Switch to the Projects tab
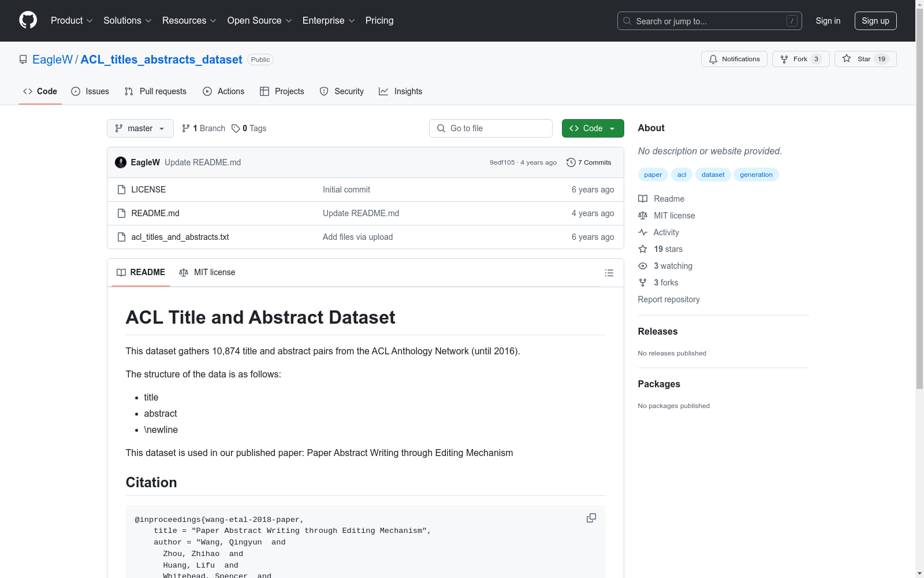The width and height of the screenshot is (924, 578). [x=282, y=91]
